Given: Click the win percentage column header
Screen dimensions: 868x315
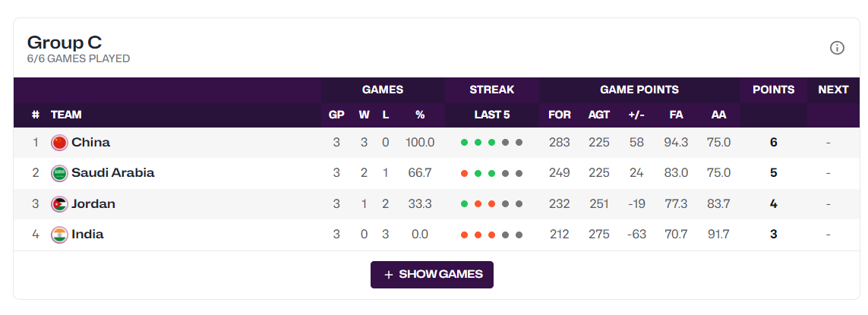Looking at the screenshot, I should click(420, 115).
